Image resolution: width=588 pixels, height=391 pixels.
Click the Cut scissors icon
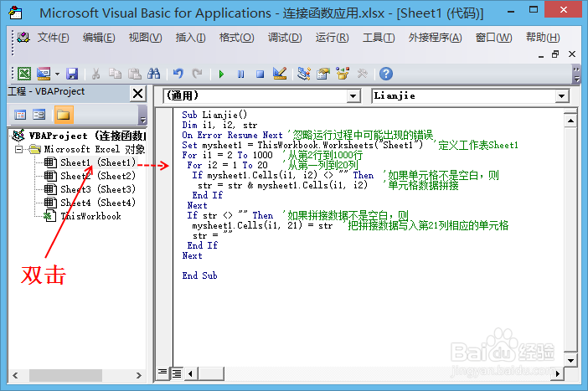click(x=96, y=74)
